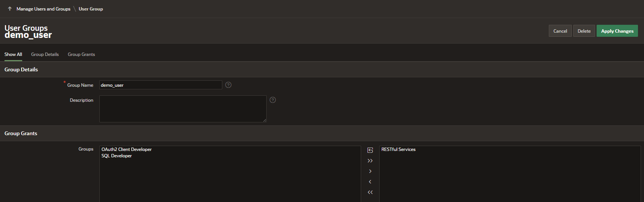The width and height of the screenshot is (644, 202).
Task: Cancel editing the user group
Action: pos(560,31)
